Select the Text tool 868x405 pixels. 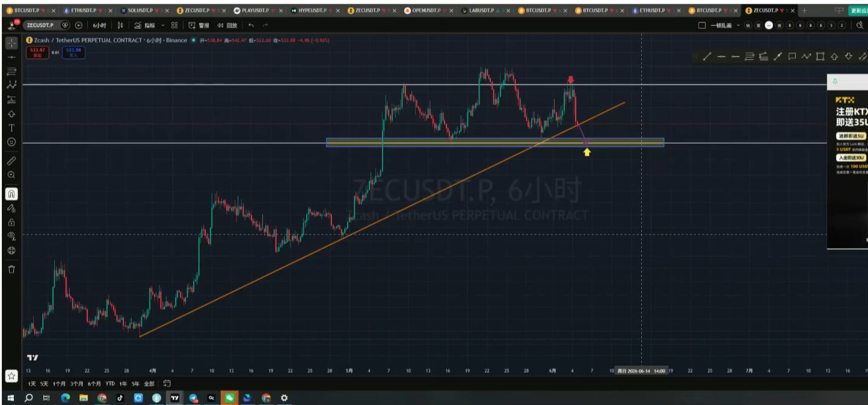[x=11, y=128]
